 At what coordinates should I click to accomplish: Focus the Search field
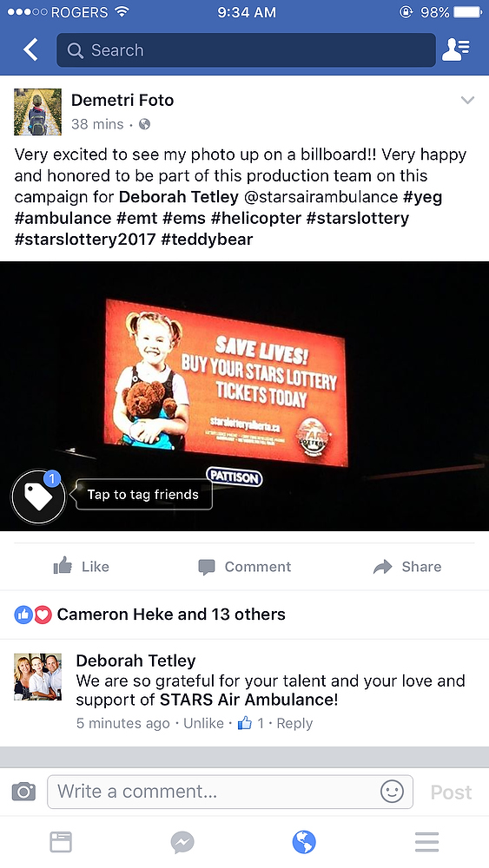[x=246, y=49]
